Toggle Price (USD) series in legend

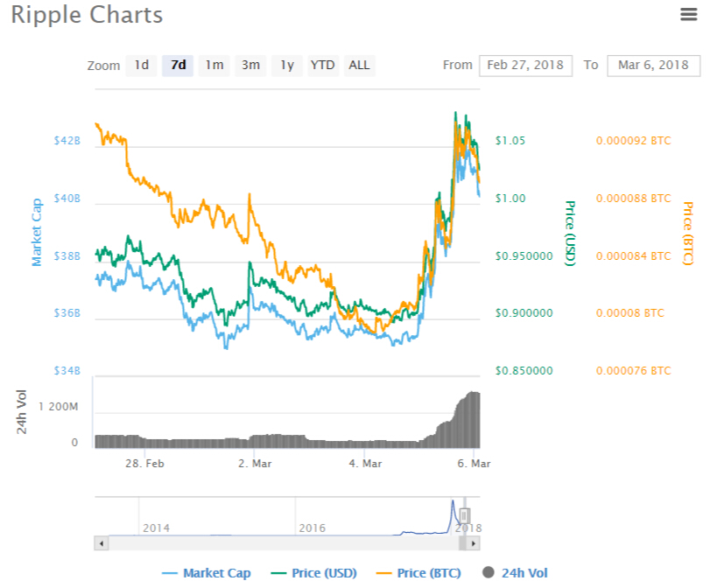click(x=316, y=573)
